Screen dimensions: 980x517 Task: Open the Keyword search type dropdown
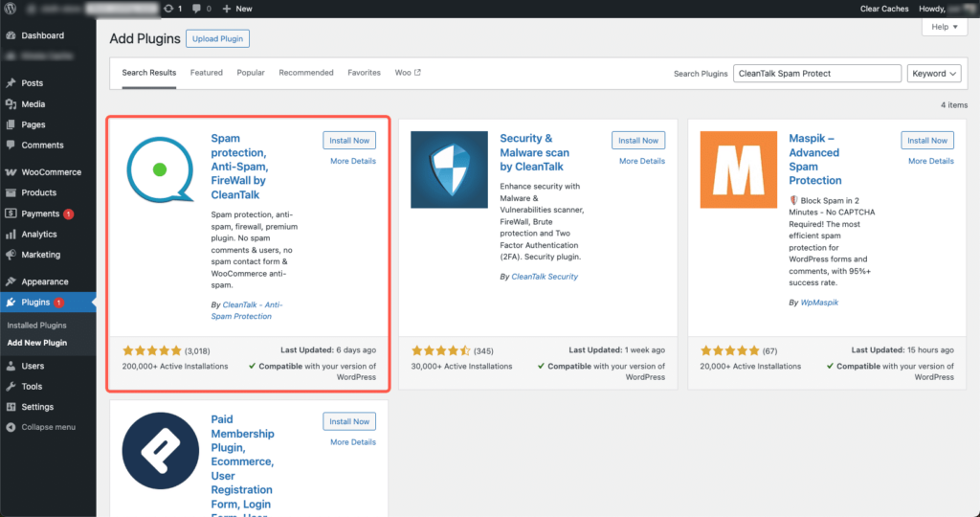pyautogui.click(x=935, y=74)
